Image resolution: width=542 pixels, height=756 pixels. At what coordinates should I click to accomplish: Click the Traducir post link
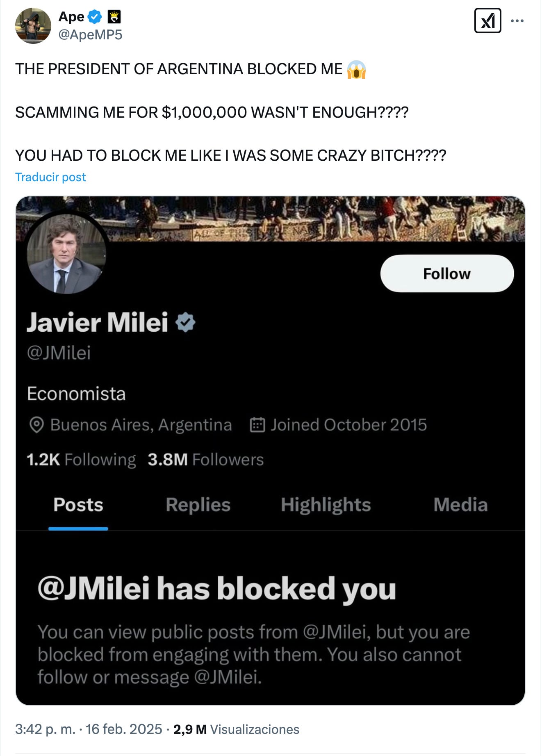(50, 177)
